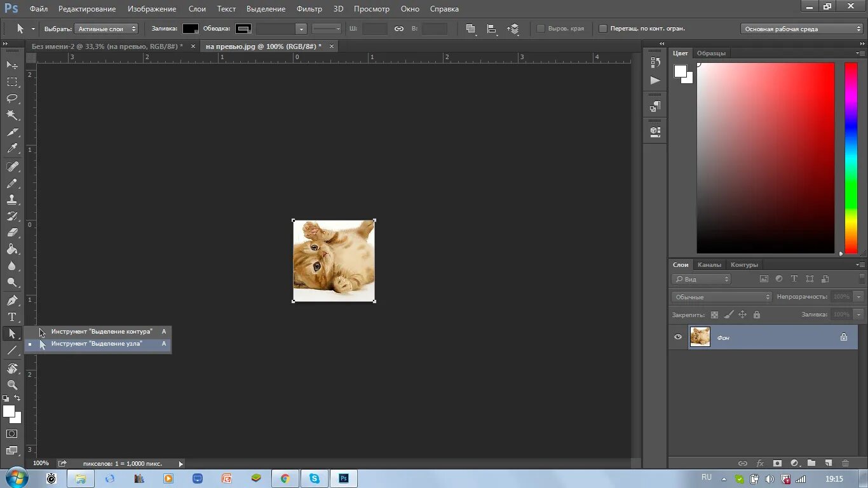Select the Blur tool
The width and height of the screenshot is (868, 488).
tap(12, 266)
